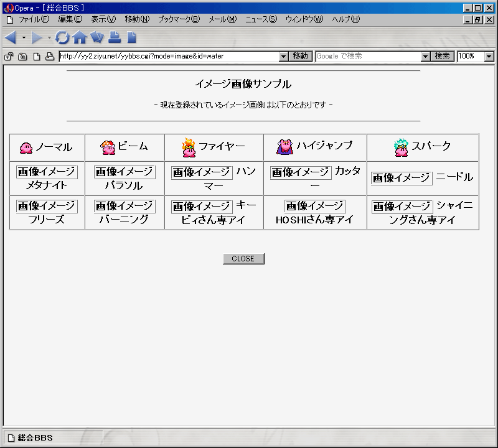Click the 画像イメージ placeholder for ハンマー
The width and height of the screenshot is (498, 448).
202,172
